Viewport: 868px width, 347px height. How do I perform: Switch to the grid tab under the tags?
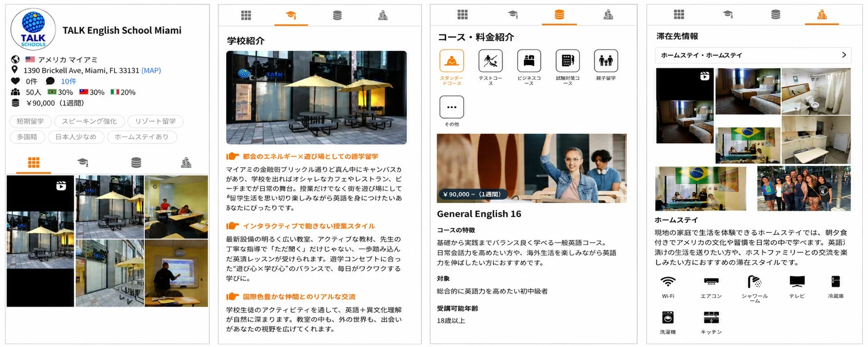tap(34, 162)
